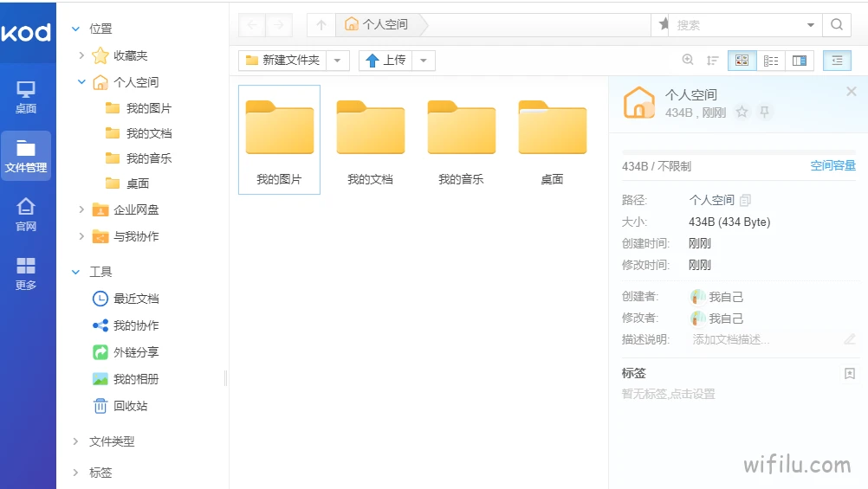Open the search options dropdown arrow
The width and height of the screenshot is (868, 489).
[811, 25]
